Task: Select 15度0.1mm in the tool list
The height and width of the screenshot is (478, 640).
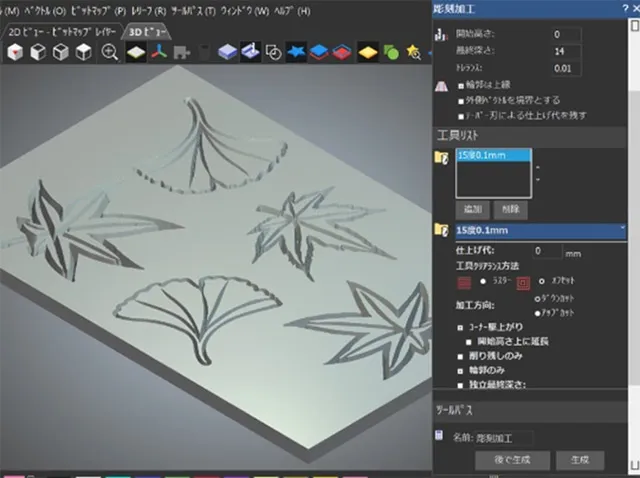Action: click(481, 156)
